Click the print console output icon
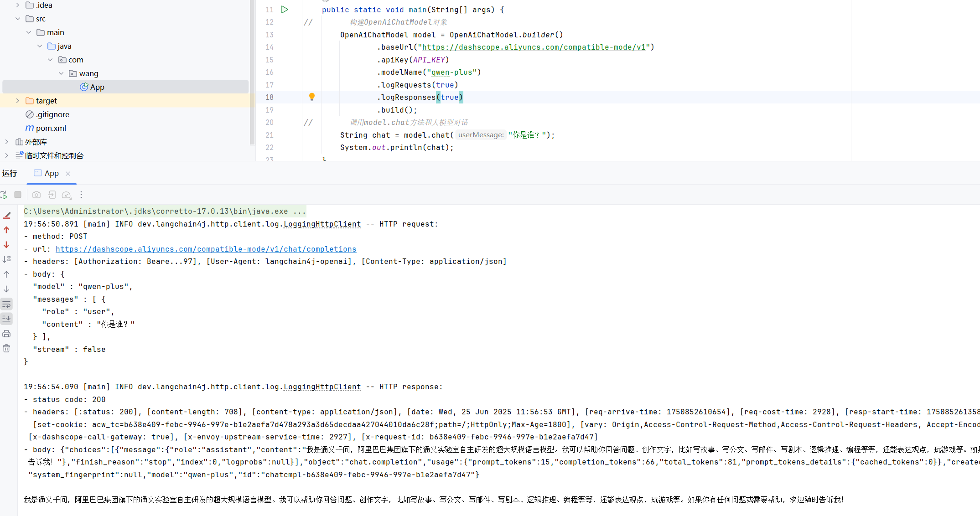The width and height of the screenshot is (980, 516). (6, 334)
